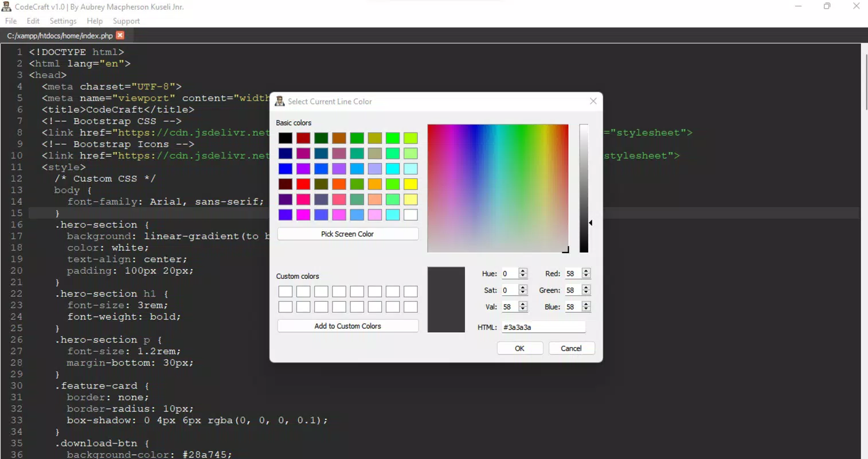This screenshot has width=868, height=459.
Task: Choose the white swatch in Basic colors
Action: pos(410,215)
